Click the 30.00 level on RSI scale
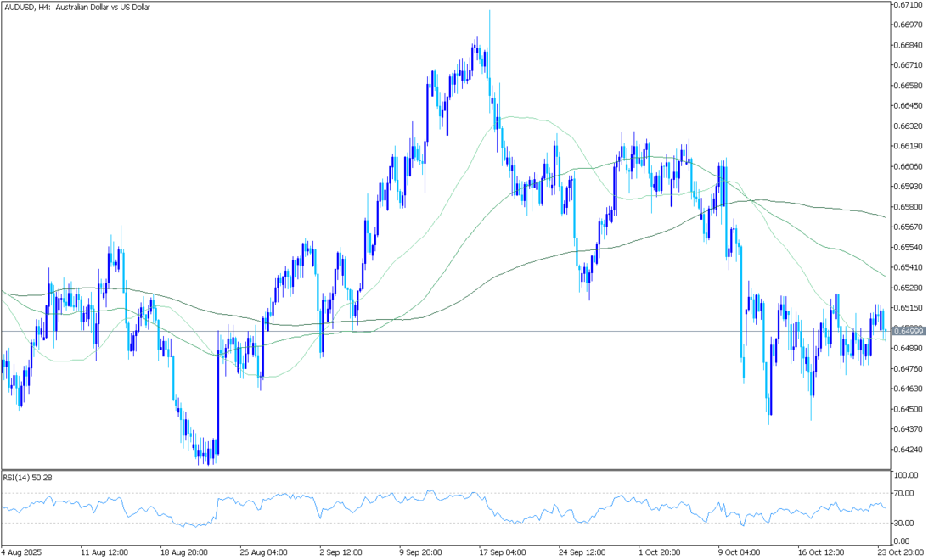This screenshot has width=934, height=560. tap(905, 523)
